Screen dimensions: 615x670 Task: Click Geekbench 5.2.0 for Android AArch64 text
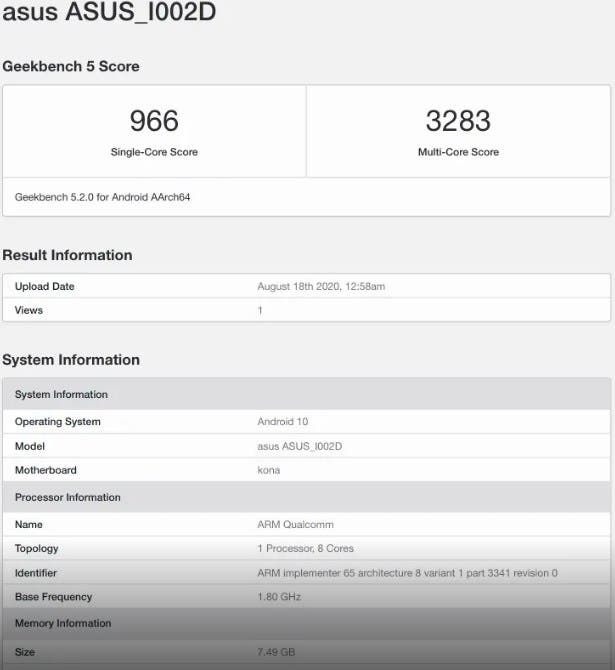tap(102, 197)
